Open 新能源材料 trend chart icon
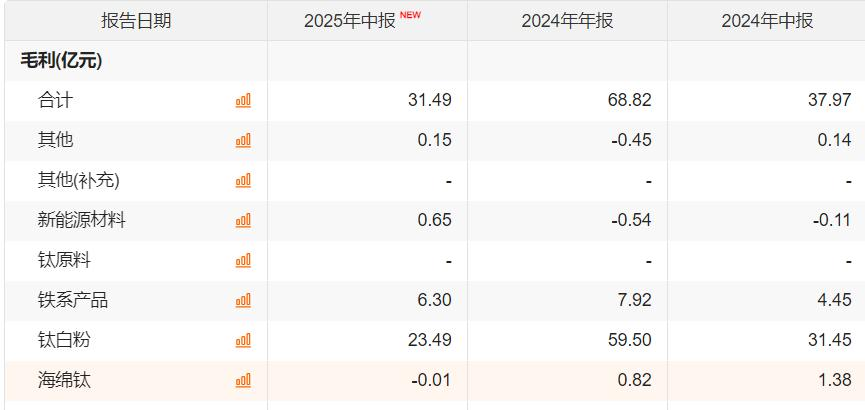This screenshot has height=410, width=865. coord(243,220)
